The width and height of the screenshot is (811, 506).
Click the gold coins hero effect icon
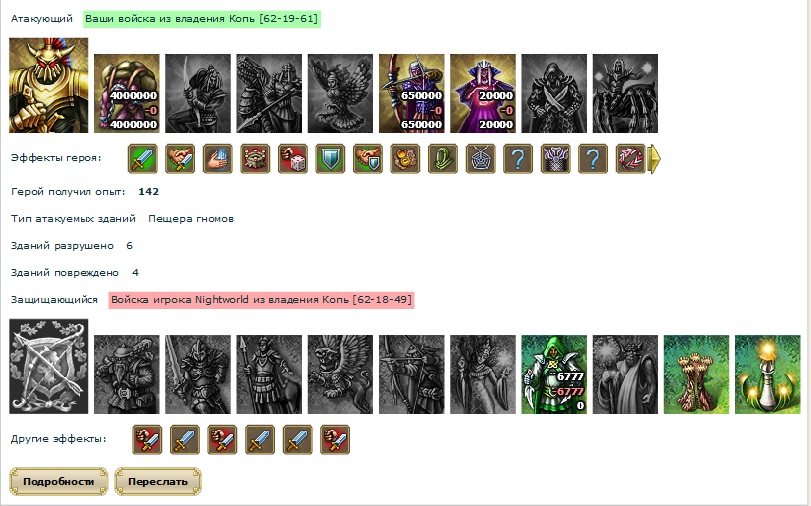pyautogui.click(x=406, y=159)
